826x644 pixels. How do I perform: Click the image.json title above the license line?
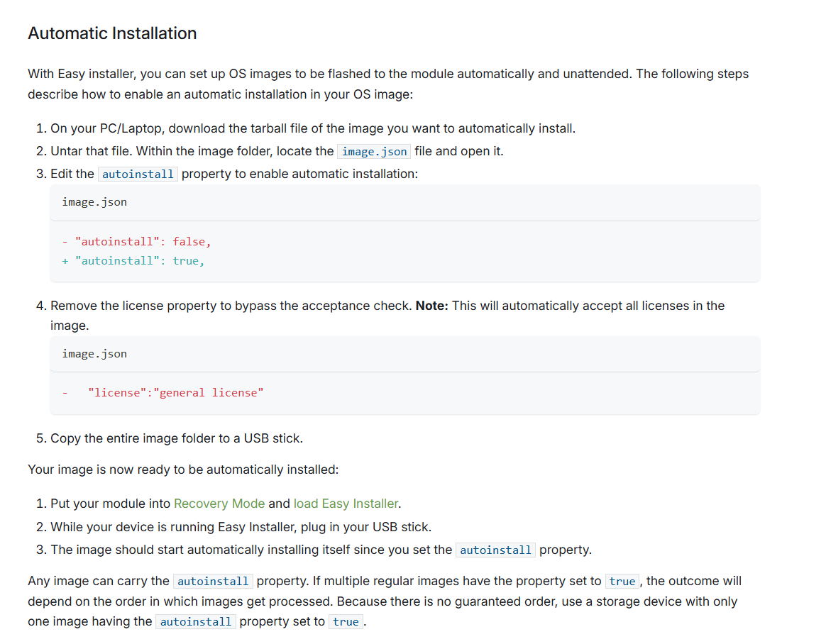tap(94, 354)
